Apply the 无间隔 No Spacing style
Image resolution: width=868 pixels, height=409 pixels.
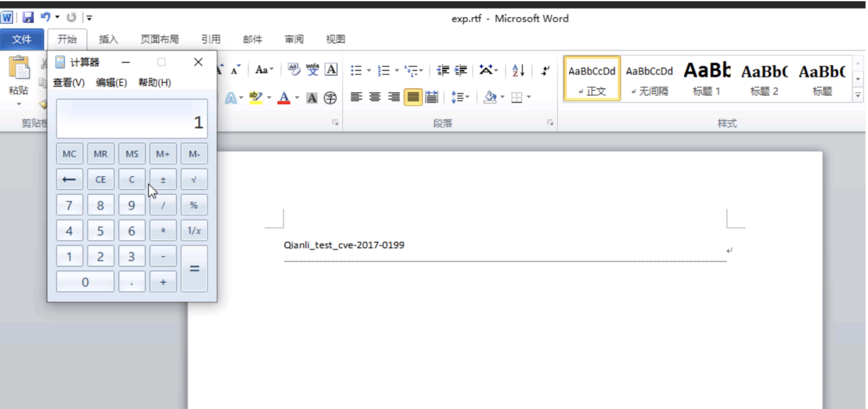650,79
